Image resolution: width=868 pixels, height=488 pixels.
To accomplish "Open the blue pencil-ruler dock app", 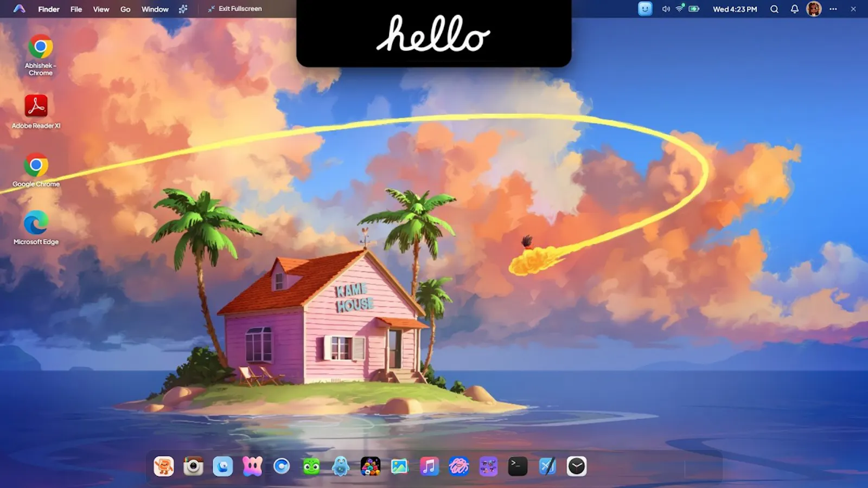I will click(547, 466).
